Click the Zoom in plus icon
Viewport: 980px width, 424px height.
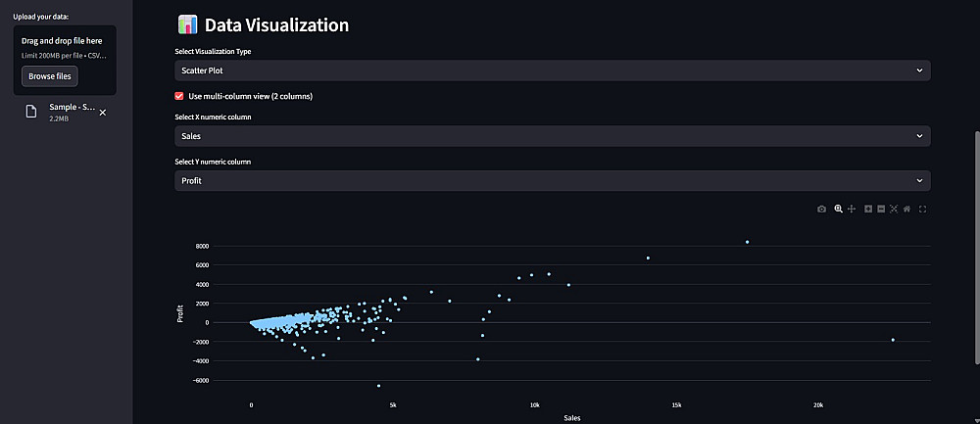[868, 209]
